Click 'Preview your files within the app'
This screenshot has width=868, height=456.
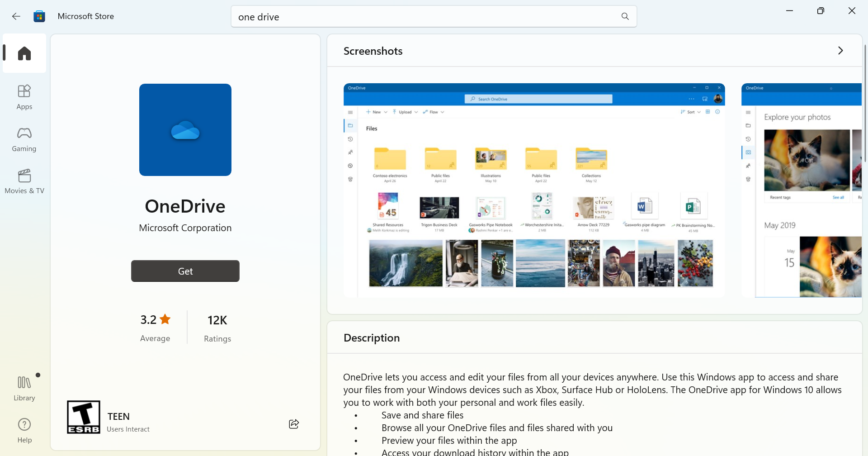click(x=449, y=441)
